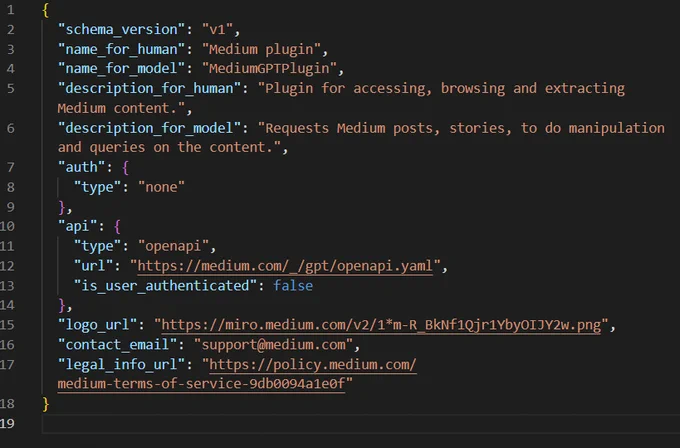Image resolution: width=680 pixels, height=448 pixels.
Task: Click the "none" value on line 8
Action: point(161,187)
